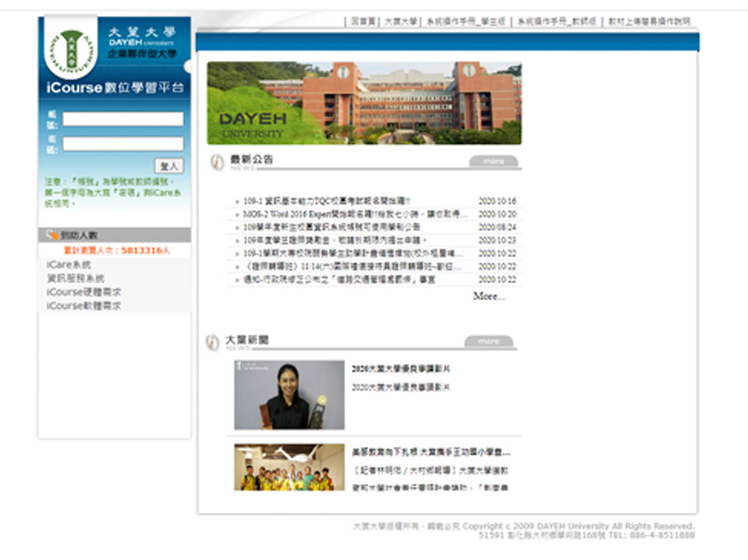748x560 pixels.
Task: Click the 2020 film news summary line
Action: pos(401,387)
